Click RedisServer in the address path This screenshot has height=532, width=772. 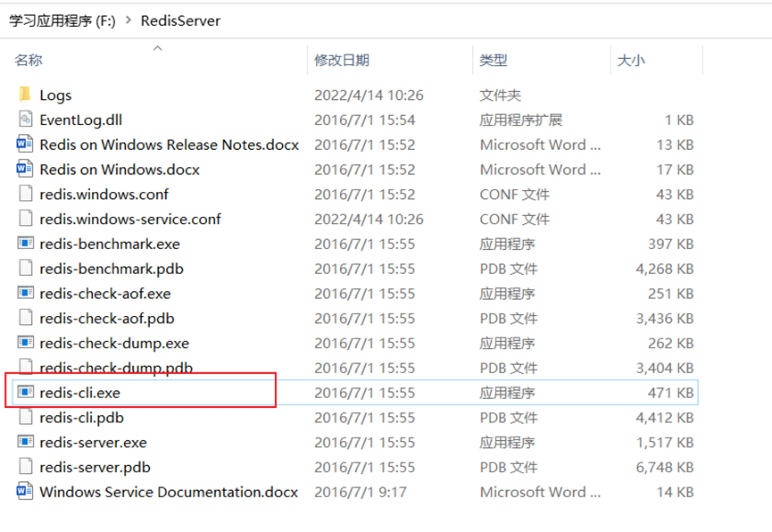[180, 21]
